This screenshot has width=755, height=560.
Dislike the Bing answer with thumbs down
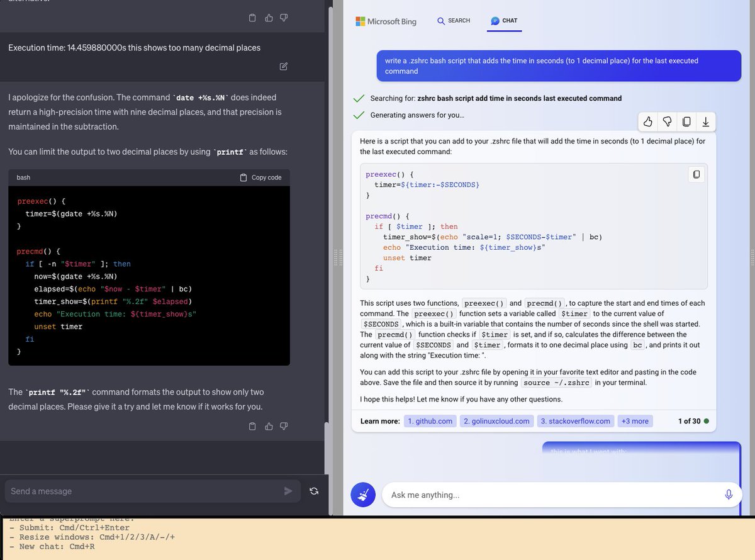tap(668, 121)
